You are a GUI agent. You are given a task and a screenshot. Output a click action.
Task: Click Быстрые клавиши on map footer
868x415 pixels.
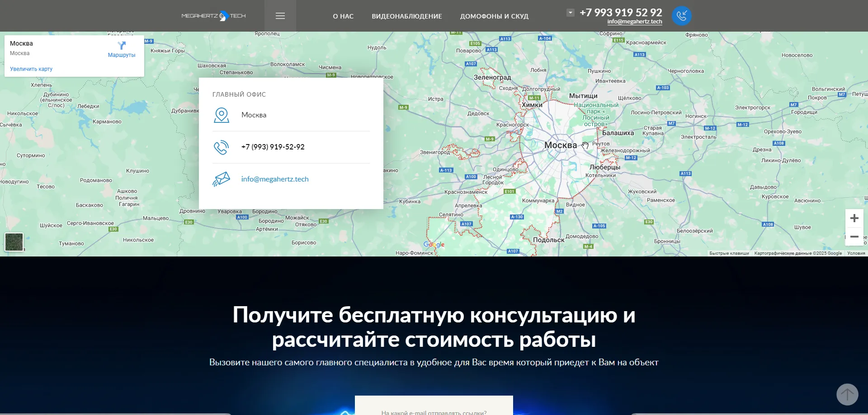pos(729,253)
